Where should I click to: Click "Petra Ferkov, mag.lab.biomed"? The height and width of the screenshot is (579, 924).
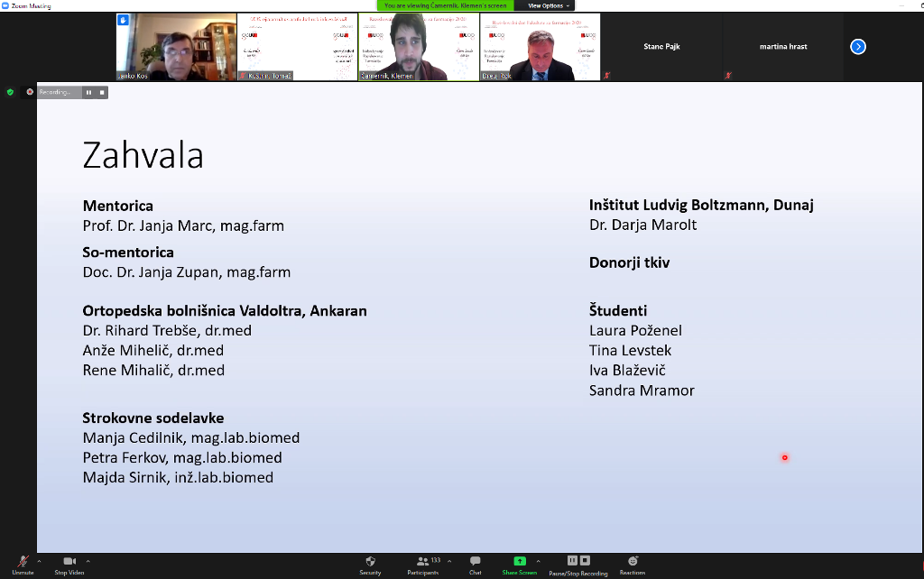[182, 457]
